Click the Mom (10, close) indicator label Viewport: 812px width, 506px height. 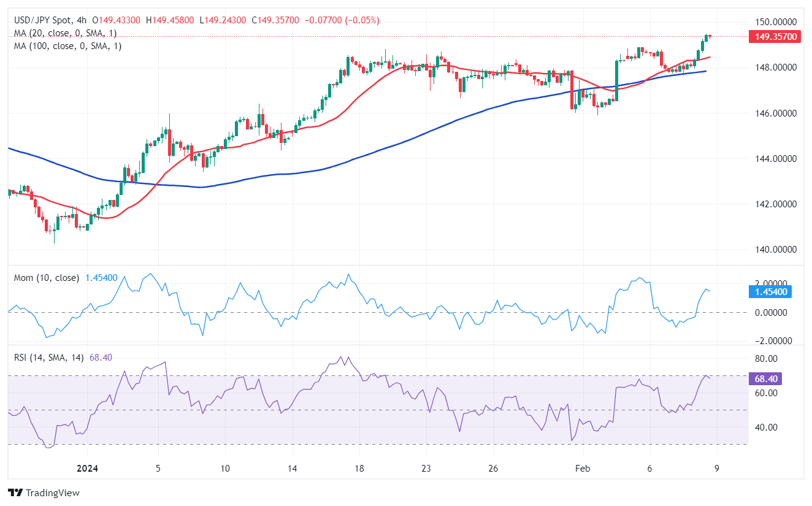tap(47, 278)
